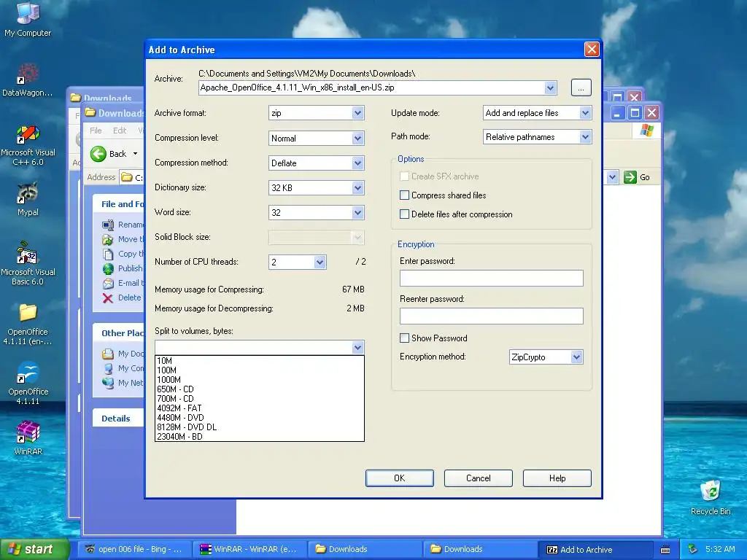Click the Reenter password field
This screenshot has height=560, width=747.
[x=491, y=316]
